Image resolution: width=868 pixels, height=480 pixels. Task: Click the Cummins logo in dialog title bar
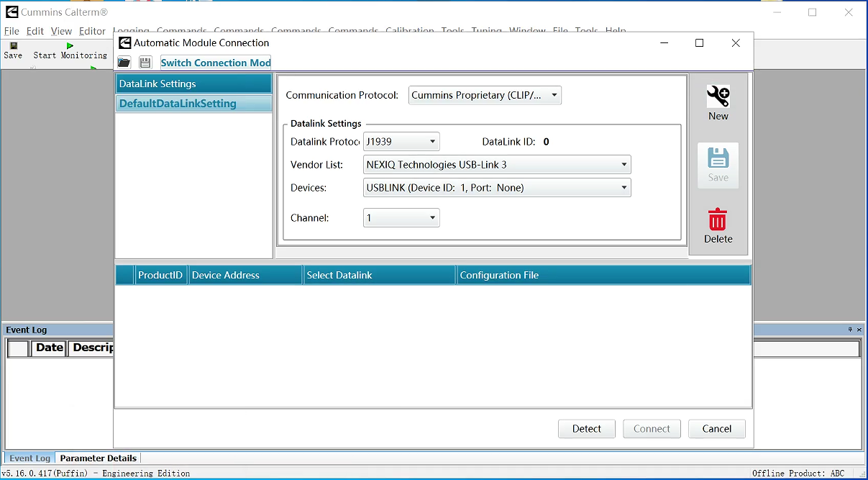pos(125,43)
